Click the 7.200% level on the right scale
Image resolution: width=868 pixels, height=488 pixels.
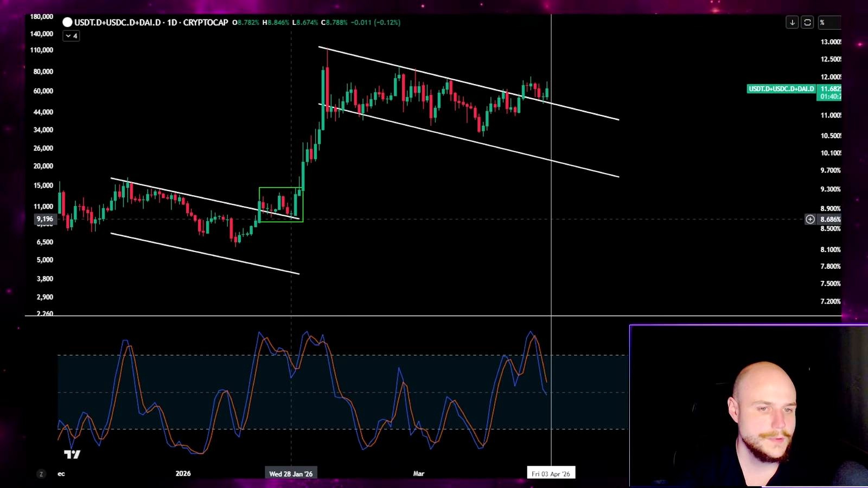[x=831, y=301]
